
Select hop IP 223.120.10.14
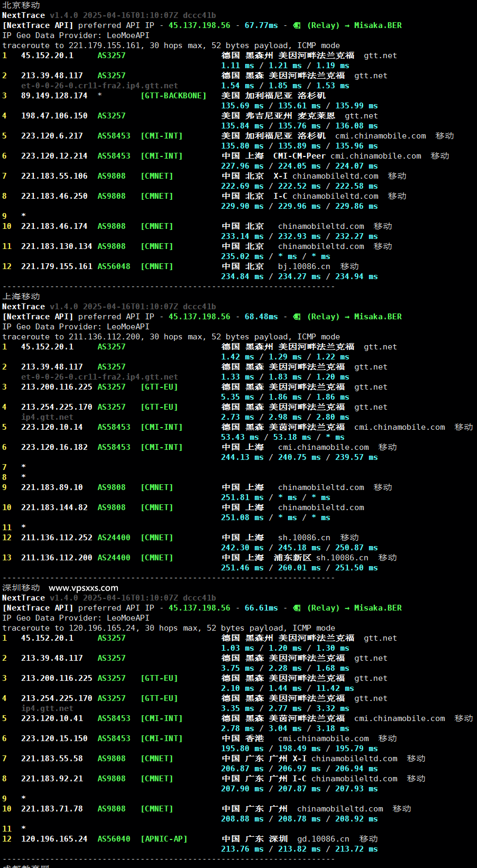52,427
